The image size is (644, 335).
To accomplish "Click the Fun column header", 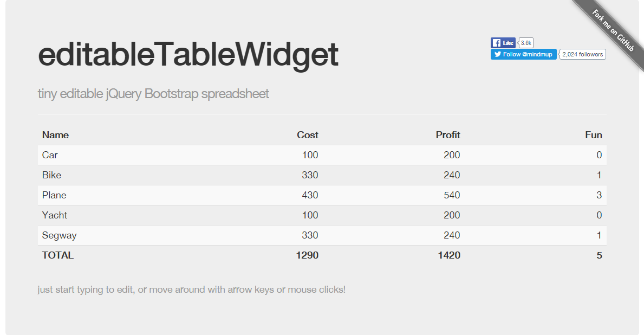I will click(x=594, y=135).
